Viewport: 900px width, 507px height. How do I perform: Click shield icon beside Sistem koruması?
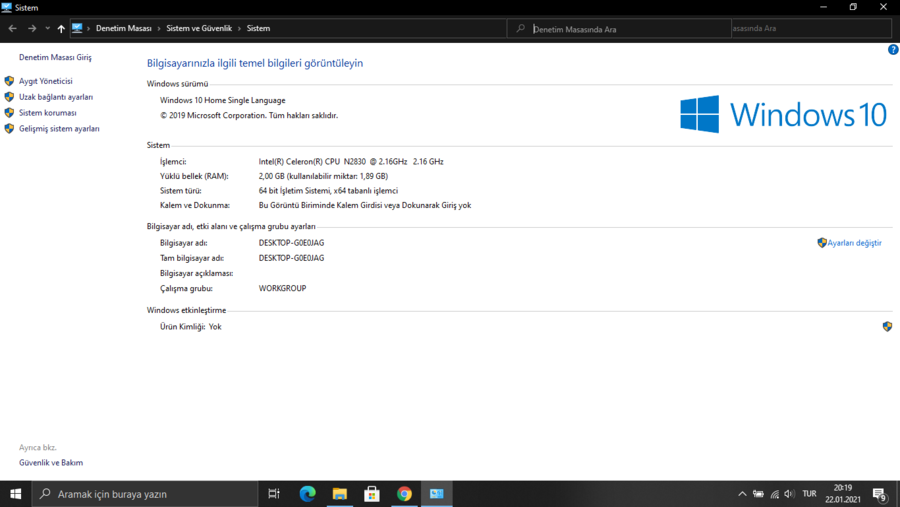point(9,113)
